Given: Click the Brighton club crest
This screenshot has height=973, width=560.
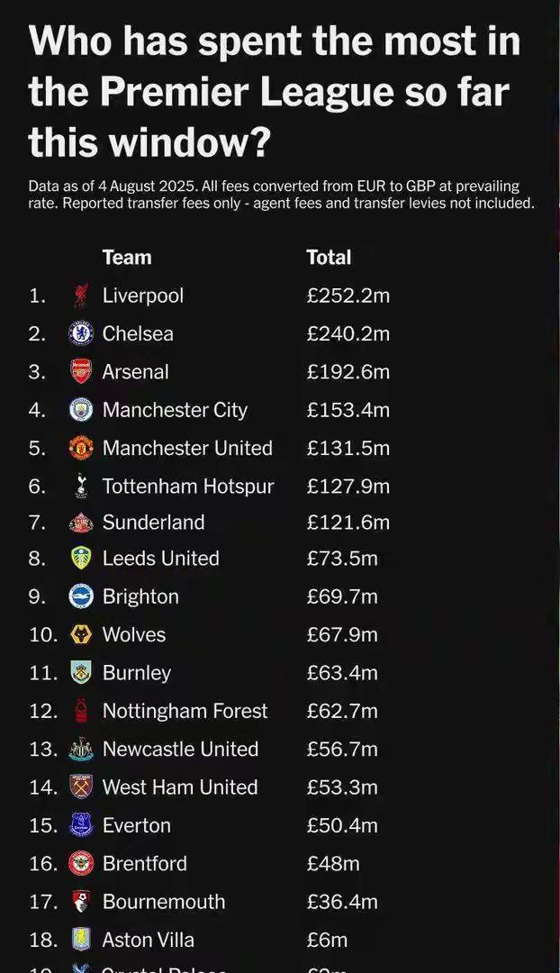Looking at the screenshot, I should (x=81, y=596).
